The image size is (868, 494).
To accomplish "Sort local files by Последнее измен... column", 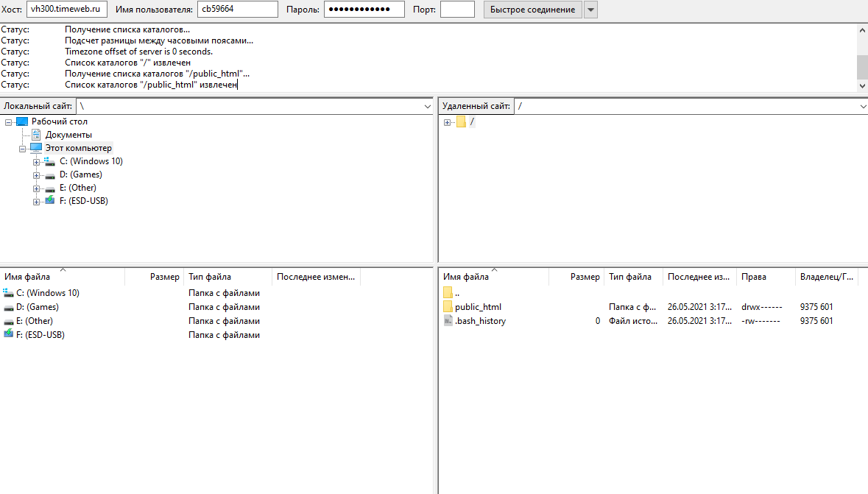I will click(316, 277).
